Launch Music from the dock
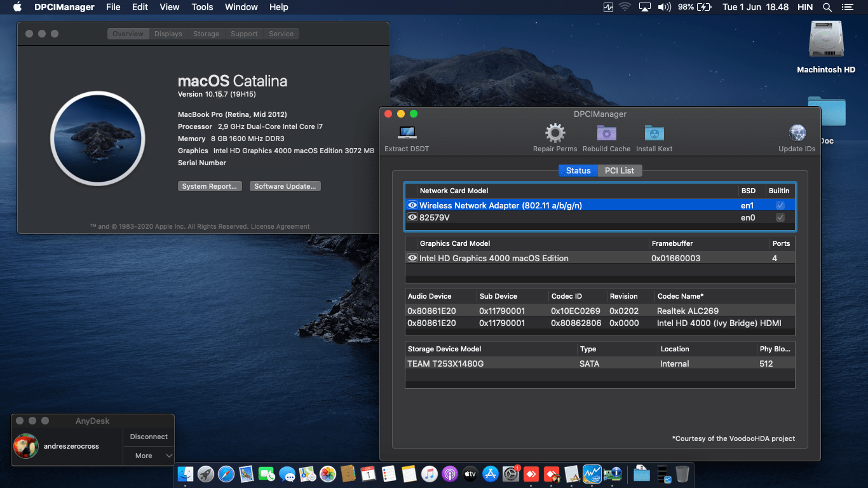 (x=430, y=473)
